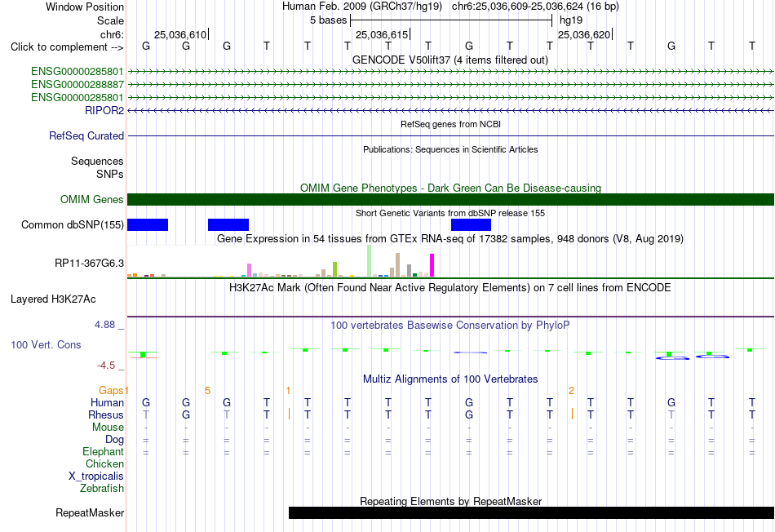The height and width of the screenshot is (532, 775).
Task: Click the 'Click to complement -->' label
Action: point(67,47)
